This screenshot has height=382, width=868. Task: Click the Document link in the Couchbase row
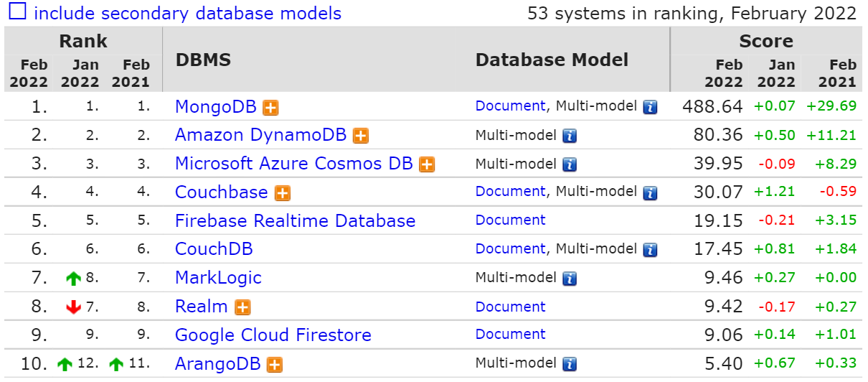pyautogui.click(x=510, y=192)
